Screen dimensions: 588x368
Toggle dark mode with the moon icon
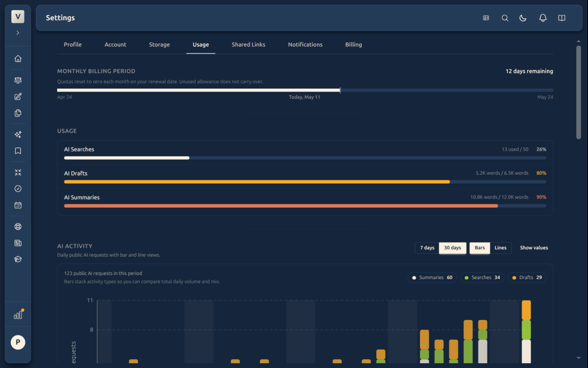pyautogui.click(x=523, y=18)
